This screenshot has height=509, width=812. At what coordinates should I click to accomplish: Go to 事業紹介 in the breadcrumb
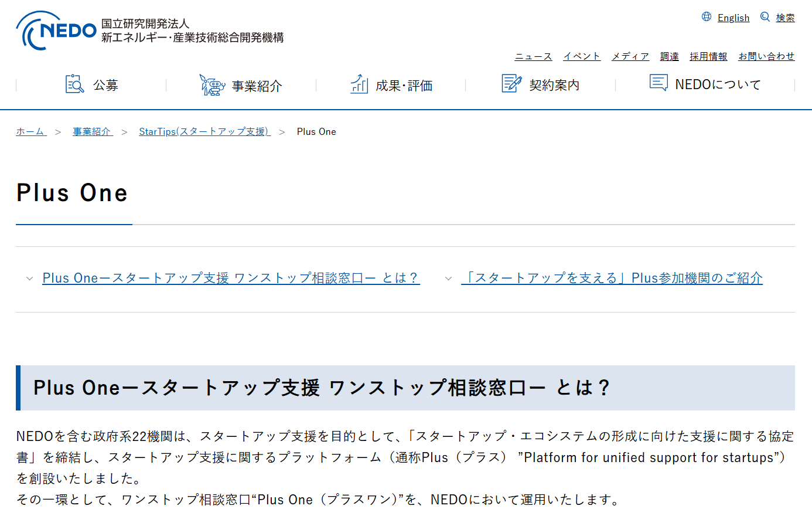pyautogui.click(x=93, y=131)
